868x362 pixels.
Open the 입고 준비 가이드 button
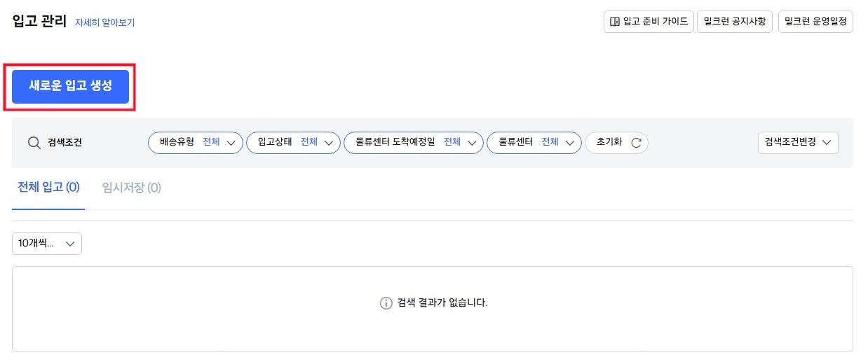[x=649, y=22]
